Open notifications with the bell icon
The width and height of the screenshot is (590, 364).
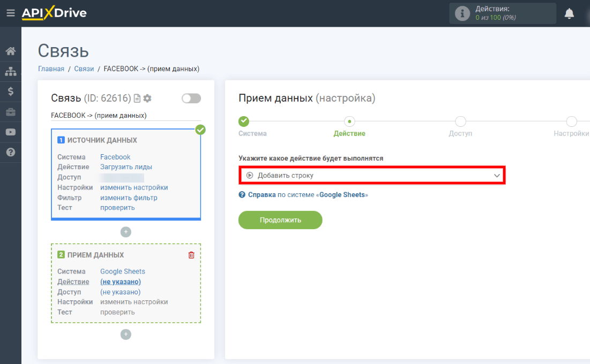[569, 13]
